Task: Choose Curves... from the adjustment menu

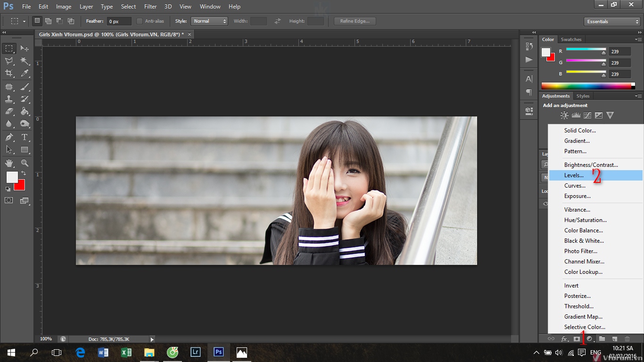Action: coord(596,186)
